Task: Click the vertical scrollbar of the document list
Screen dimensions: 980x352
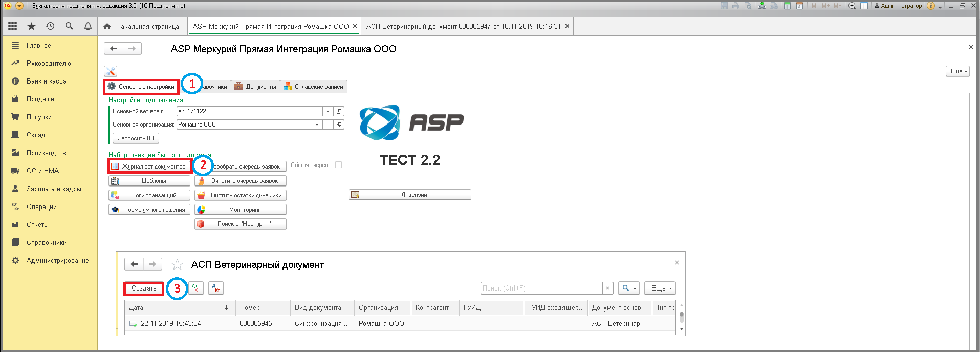Action: (681, 317)
